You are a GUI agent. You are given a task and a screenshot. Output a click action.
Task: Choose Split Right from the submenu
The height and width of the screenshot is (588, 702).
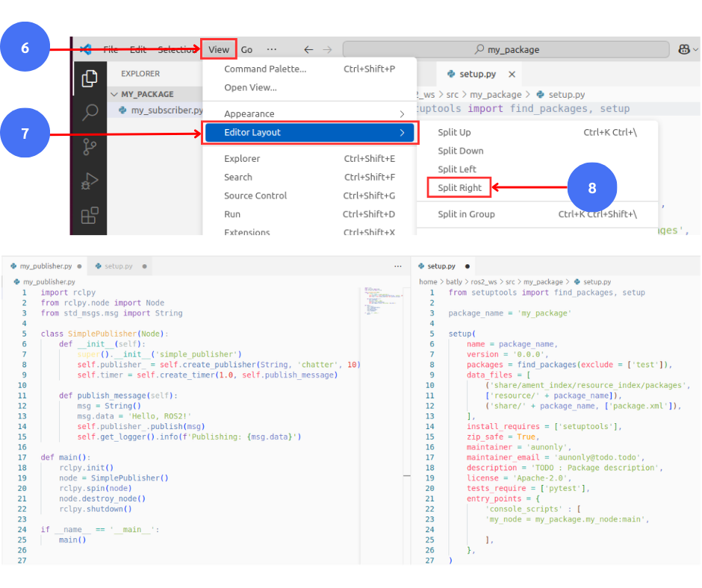(459, 188)
